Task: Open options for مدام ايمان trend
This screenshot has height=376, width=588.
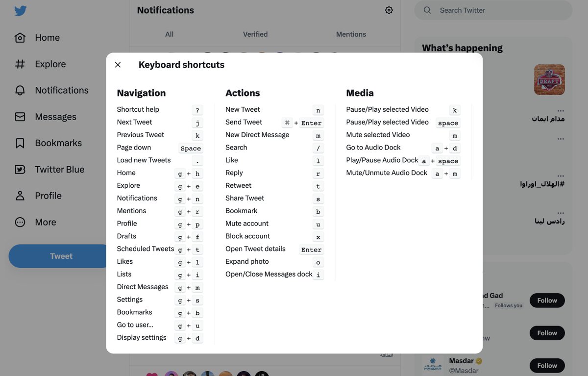Action: tap(561, 110)
